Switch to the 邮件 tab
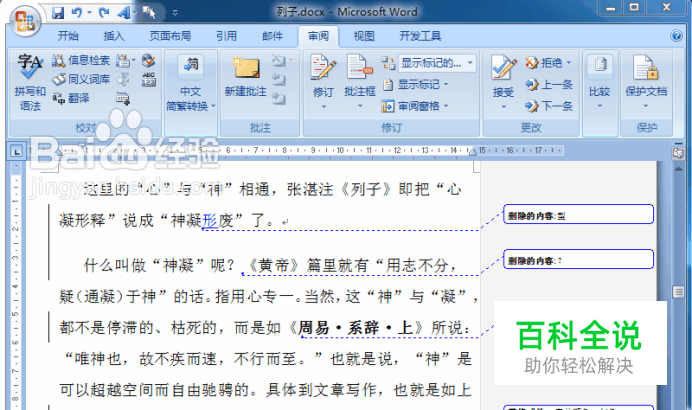This screenshot has height=410, width=692. click(272, 36)
